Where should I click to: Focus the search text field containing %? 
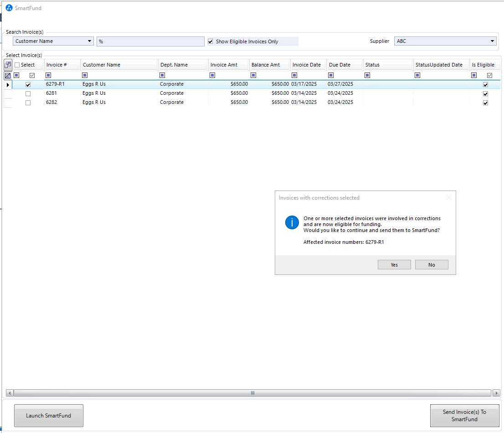click(150, 41)
